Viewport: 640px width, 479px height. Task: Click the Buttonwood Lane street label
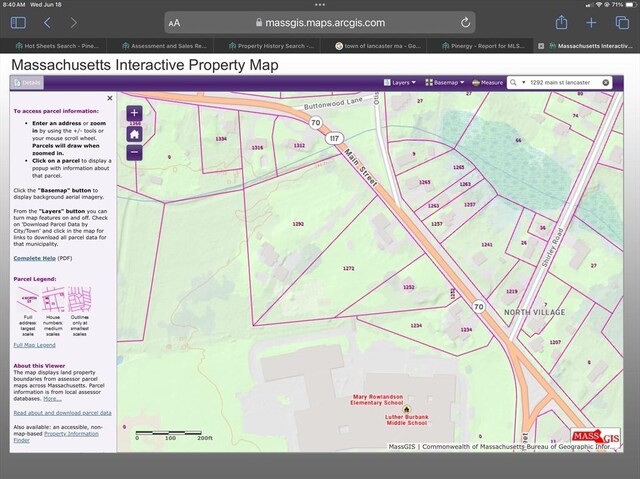[x=333, y=103]
